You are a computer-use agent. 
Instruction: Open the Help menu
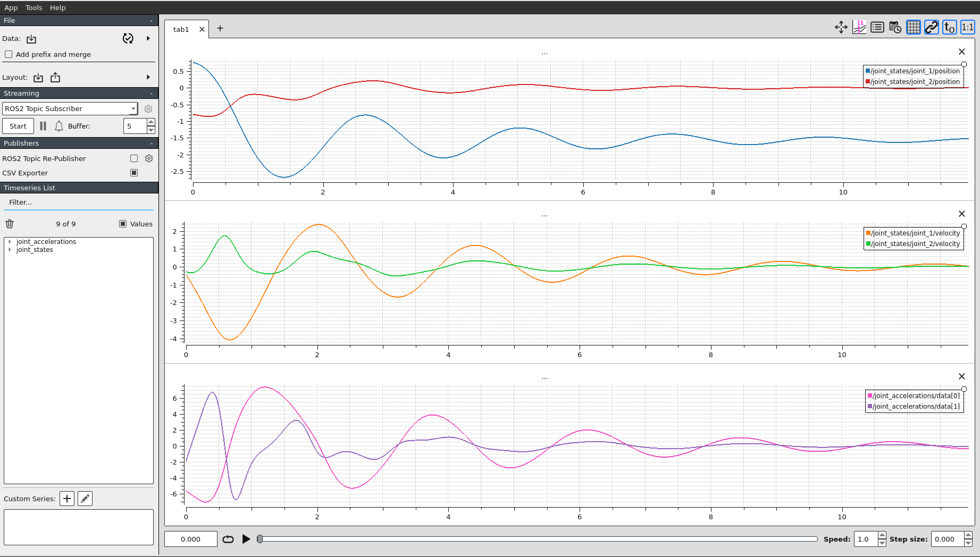click(58, 7)
